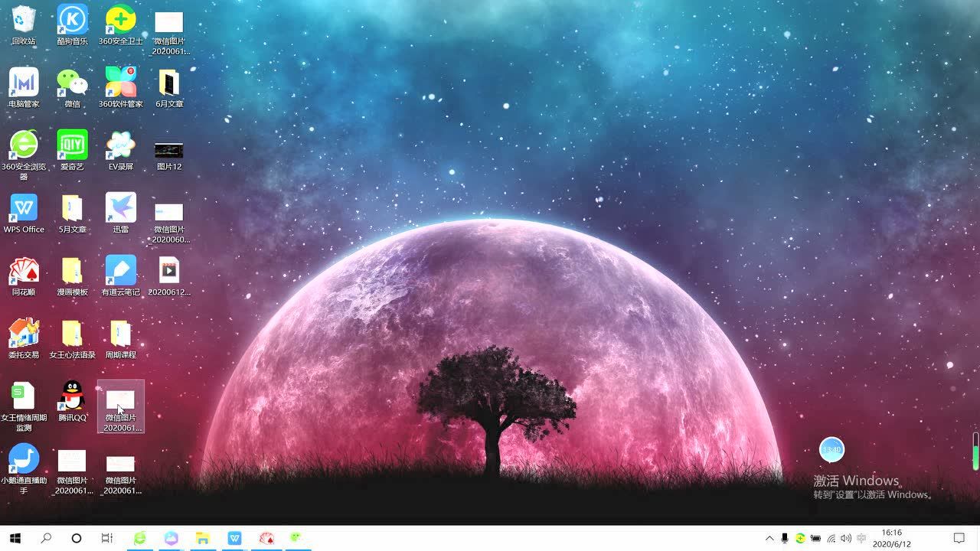This screenshot has height=551, width=980.
Task: Switch to WPS window on the taskbar
Action: 234,538
